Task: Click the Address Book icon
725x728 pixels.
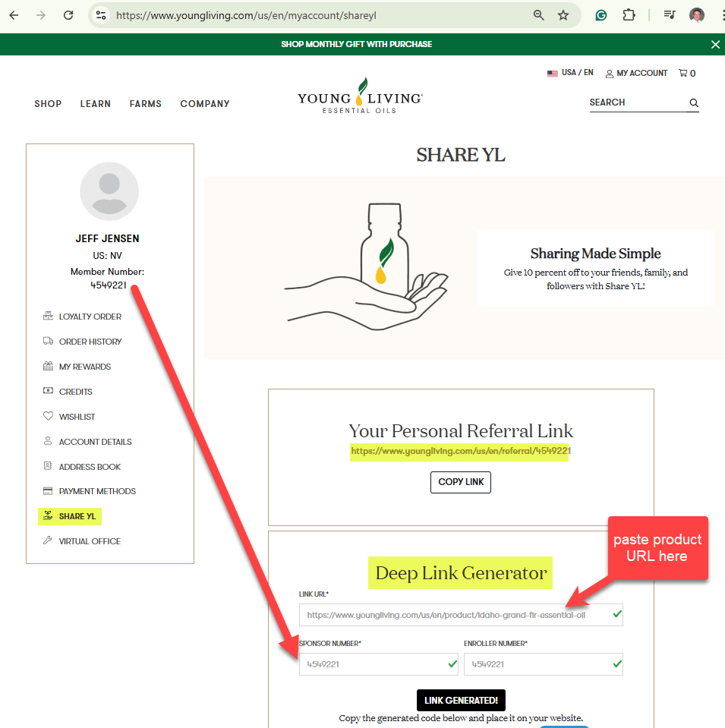Action: click(48, 465)
